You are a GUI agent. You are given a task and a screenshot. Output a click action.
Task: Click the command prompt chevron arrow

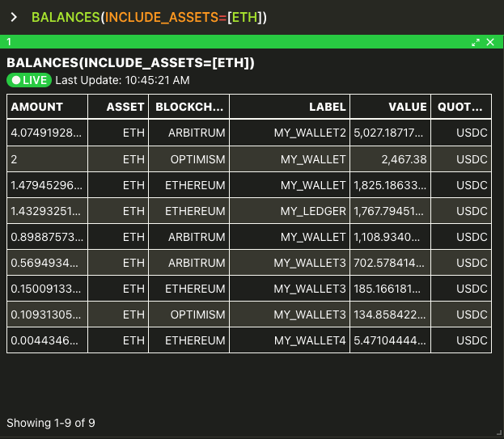click(x=14, y=17)
